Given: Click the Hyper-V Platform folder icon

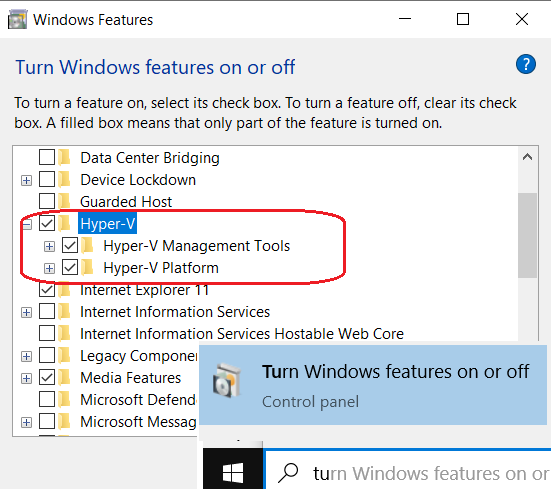Looking at the screenshot, I should [87, 268].
